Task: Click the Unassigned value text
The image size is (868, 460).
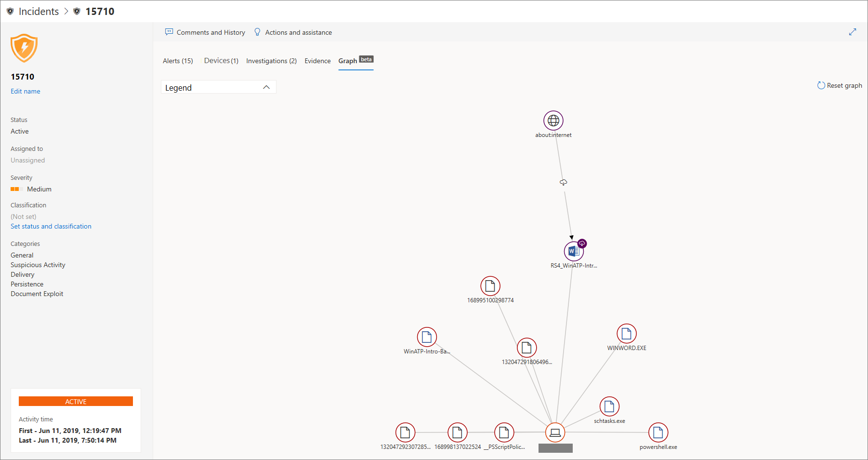Action: coord(28,160)
